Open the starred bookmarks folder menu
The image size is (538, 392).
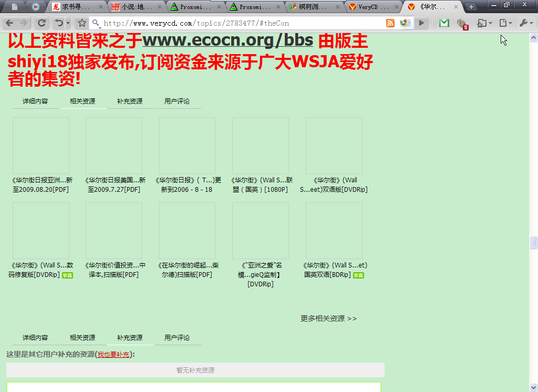pos(485,23)
